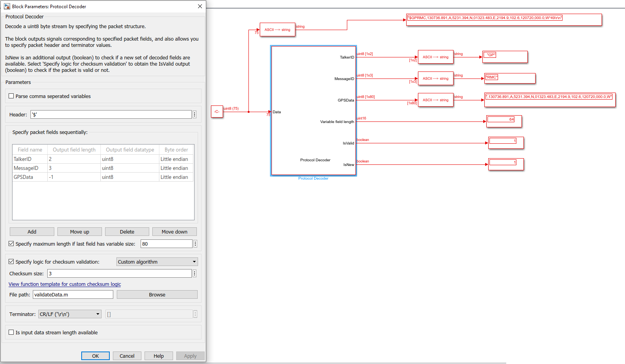Click the Browse button for file path
625x364 pixels.
[157, 294]
